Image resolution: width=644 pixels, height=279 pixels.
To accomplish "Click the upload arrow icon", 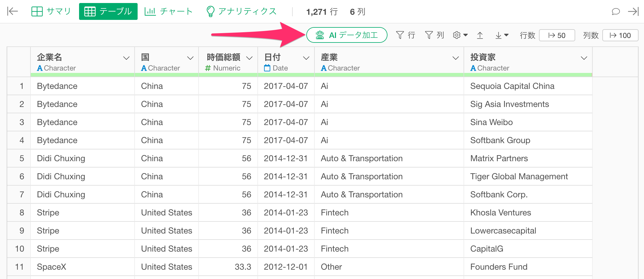I will tap(480, 35).
